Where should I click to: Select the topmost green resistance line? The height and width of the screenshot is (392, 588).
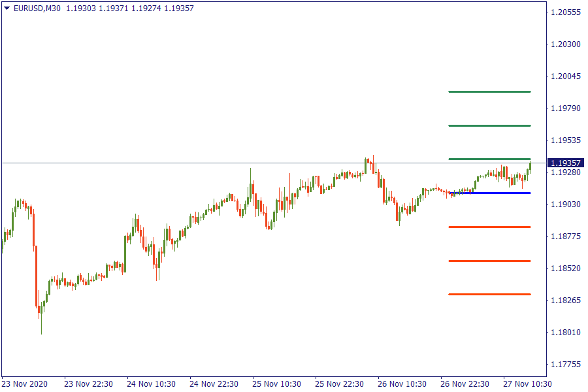coord(489,91)
